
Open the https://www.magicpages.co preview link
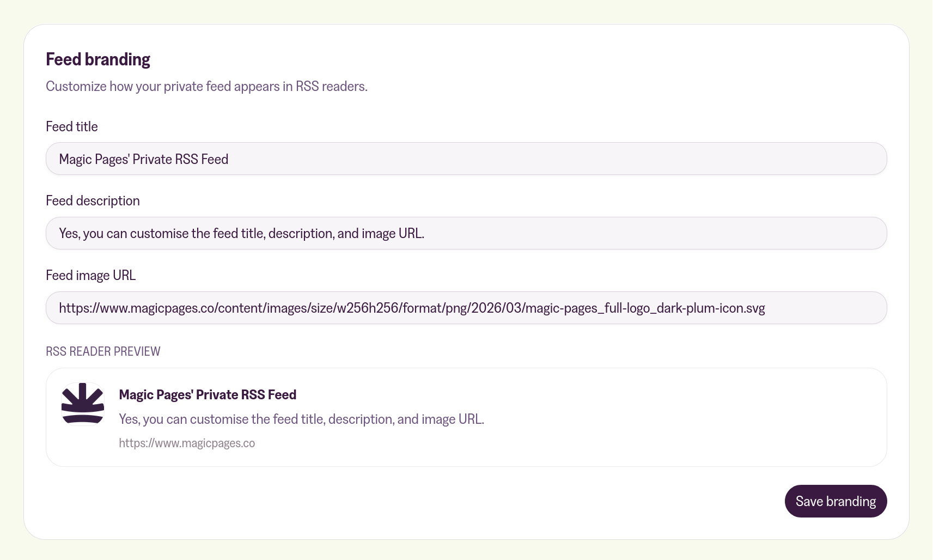pos(187,443)
